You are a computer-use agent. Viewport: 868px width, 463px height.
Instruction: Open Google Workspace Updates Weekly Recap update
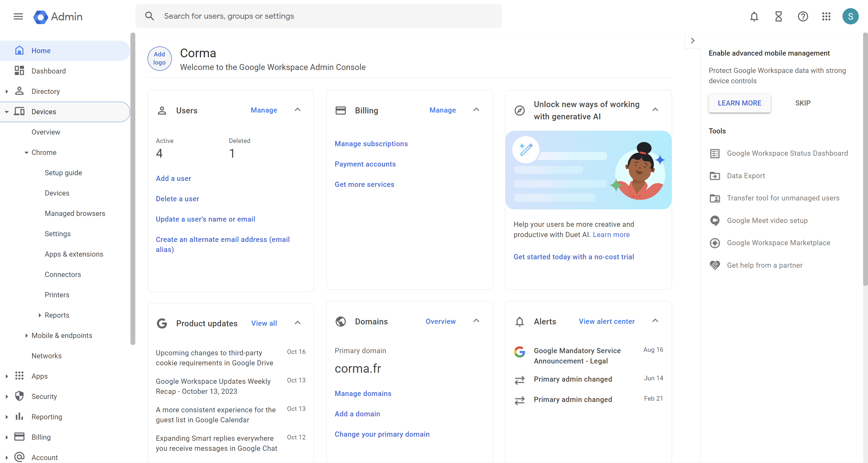pos(230,387)
